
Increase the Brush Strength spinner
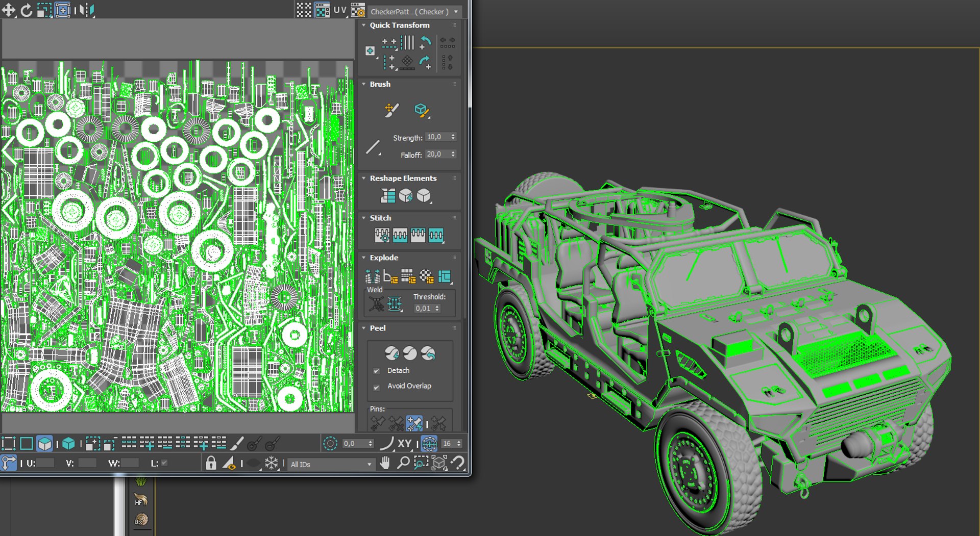(453, 135)
